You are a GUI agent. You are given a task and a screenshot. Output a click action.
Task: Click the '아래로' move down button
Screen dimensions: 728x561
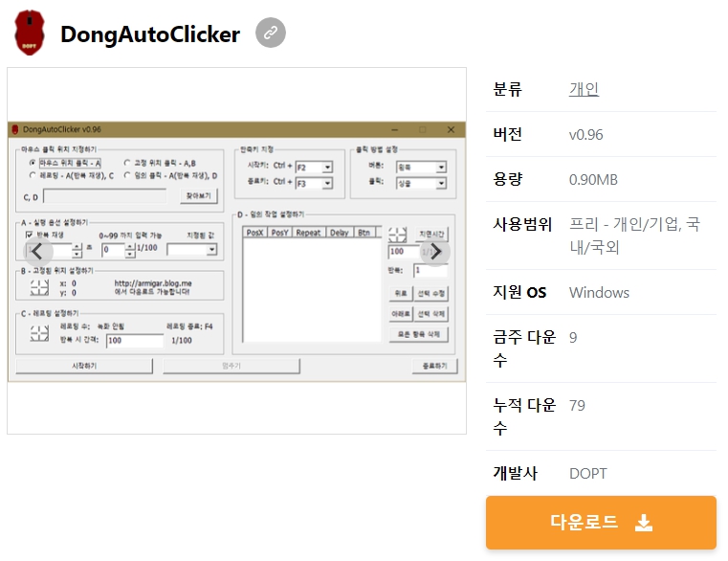401,314
